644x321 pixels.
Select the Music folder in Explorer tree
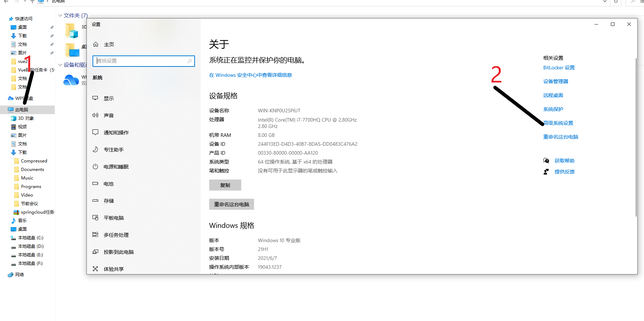[x=27, y=178]
